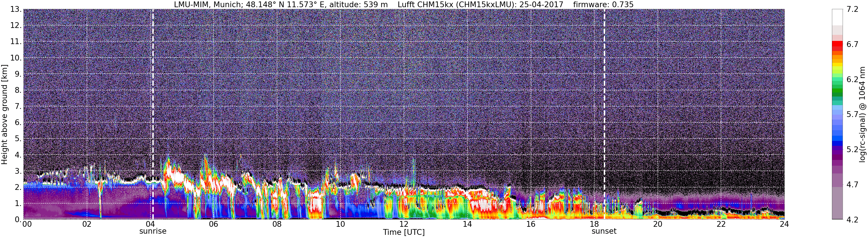Click the white top segment of the colorbar
The height and width of the screenshot is (238, 868).
coord(837,17)
